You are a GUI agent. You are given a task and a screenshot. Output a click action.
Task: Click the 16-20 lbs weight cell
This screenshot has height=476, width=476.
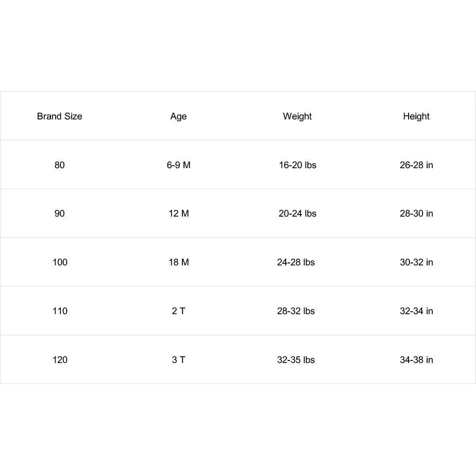[x=297, y=165]
